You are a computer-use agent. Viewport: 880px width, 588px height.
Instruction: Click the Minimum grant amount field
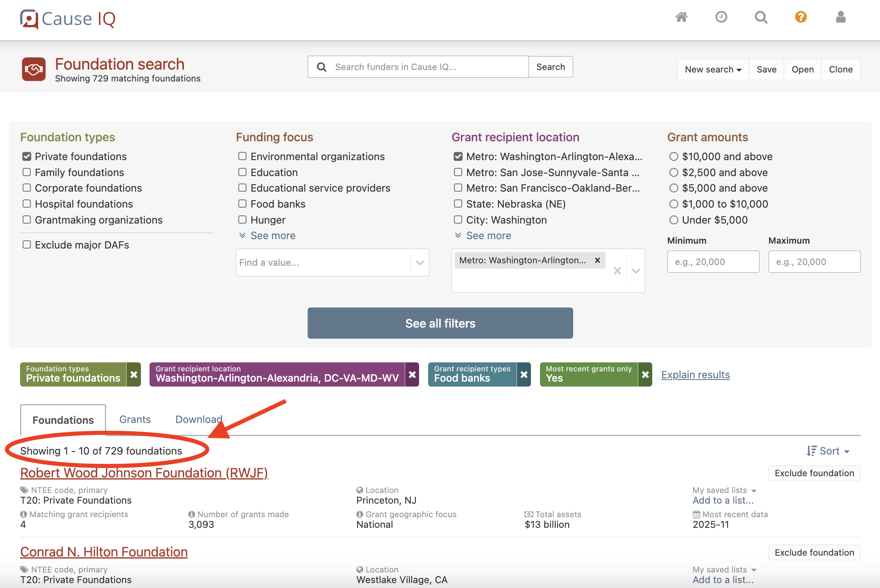[713, 262]
